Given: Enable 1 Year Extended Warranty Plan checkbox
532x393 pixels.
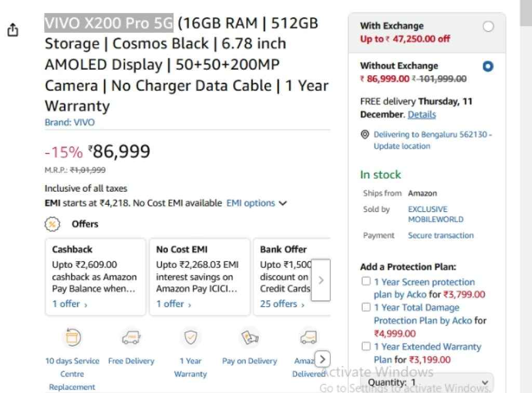Looking at the screenshot, I should click(366, 346).
